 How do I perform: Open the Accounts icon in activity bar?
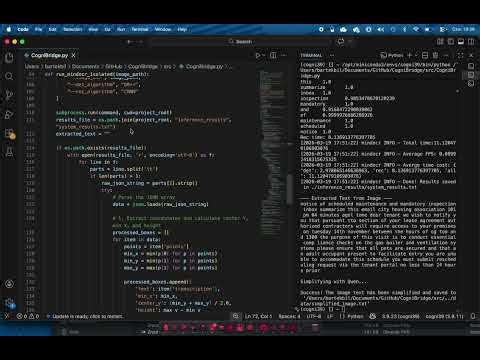click(x=9, y=284)
